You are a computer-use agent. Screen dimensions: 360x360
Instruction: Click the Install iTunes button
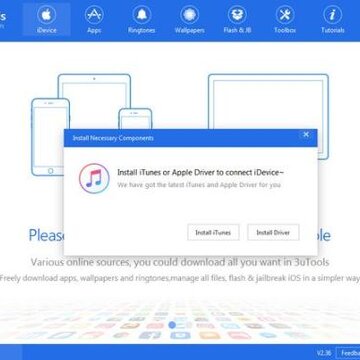click(x=213, y=232)
